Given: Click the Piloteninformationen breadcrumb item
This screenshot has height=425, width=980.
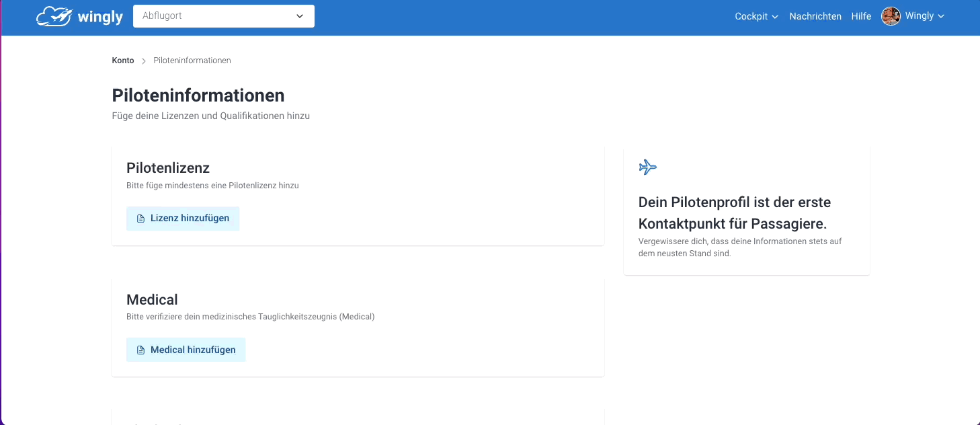Looking at the screenshot, I should 192,61.
